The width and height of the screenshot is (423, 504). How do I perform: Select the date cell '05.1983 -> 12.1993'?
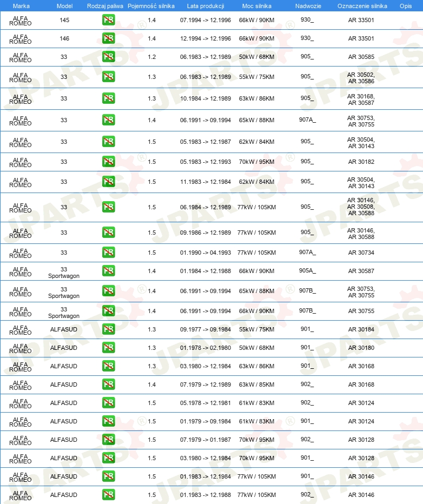pos(206,161)
